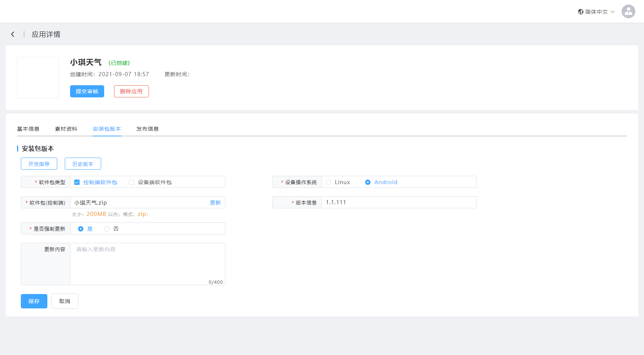Click the 更新 link for 小琪天气.zip
Image resolution: width=644 pixels, height=355 pixels.
click(x=215, y=203)
